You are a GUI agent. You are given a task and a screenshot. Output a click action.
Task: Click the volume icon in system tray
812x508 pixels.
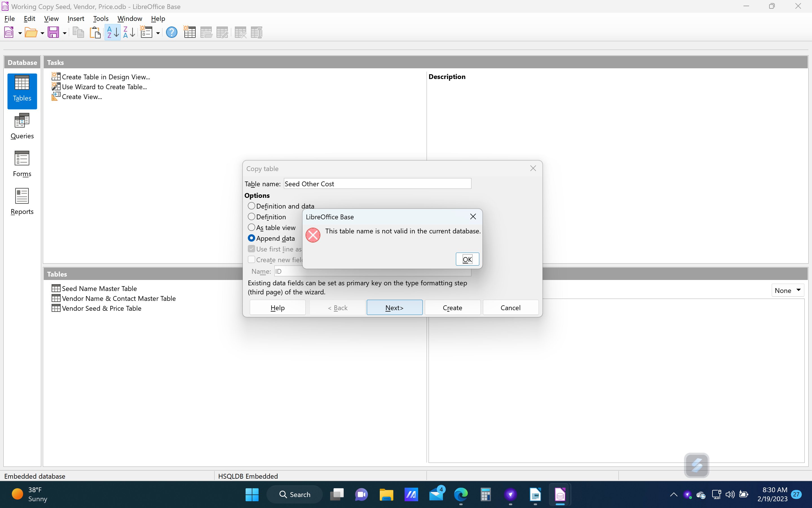(730, 494)
